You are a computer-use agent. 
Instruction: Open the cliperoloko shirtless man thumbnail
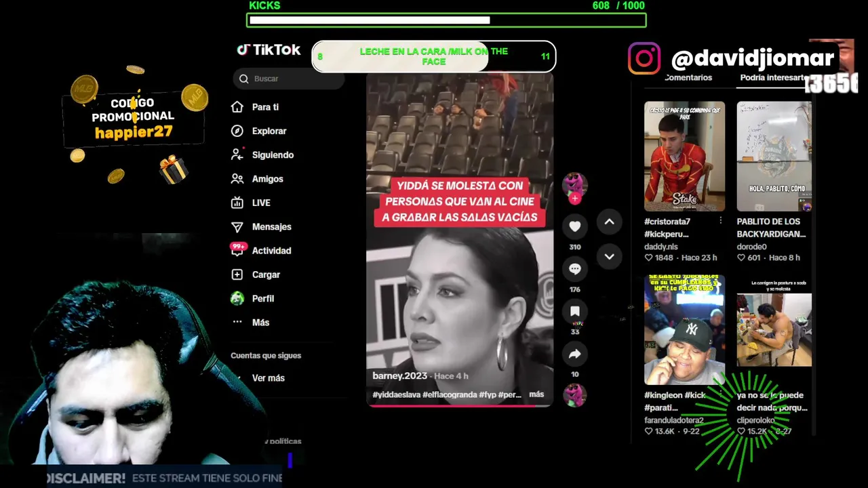click(x=774, y=330)
